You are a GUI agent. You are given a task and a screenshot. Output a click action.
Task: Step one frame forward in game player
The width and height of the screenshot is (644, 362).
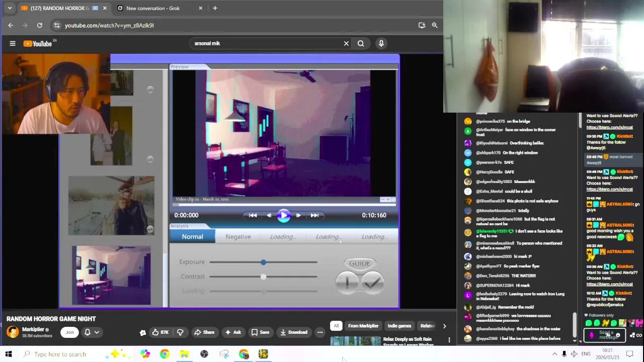(298, 215)
